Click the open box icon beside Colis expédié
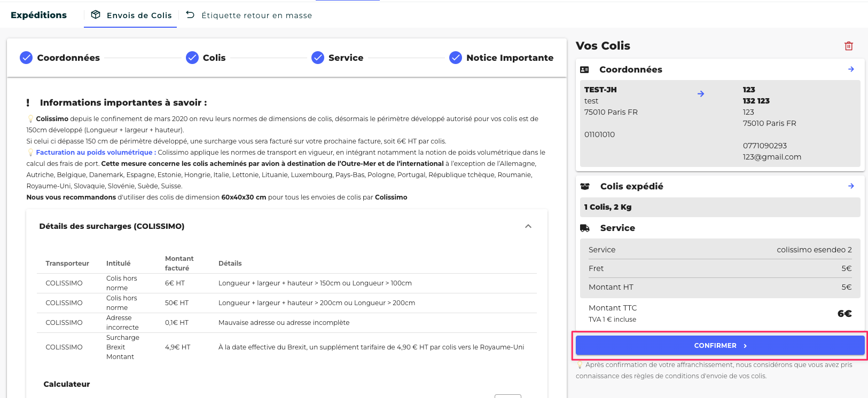This screenshot has height=398, width=868. pos(585,186)
